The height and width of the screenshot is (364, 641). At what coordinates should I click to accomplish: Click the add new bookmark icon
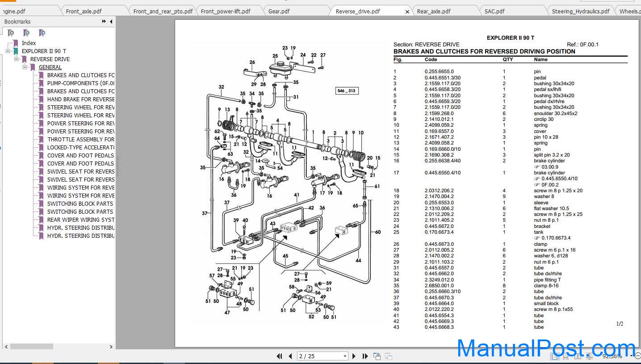click(26, 33)
